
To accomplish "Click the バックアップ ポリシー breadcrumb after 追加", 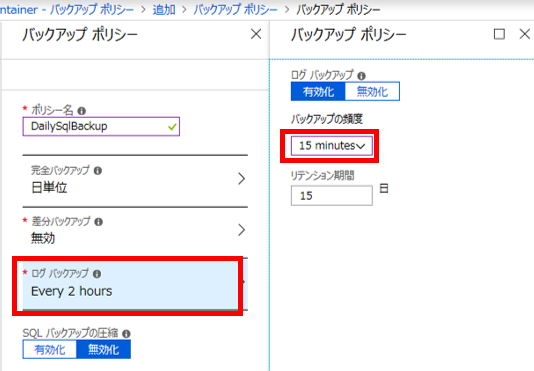I will coord(236,10).
